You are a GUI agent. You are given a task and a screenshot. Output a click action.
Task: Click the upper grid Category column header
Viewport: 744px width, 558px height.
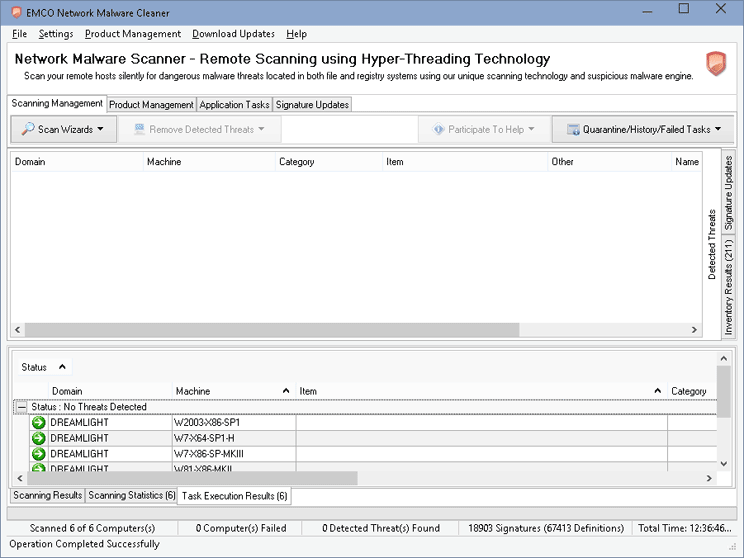329,162
